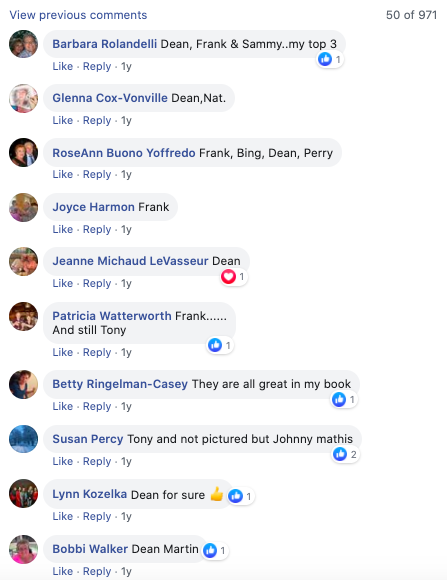Open Betty Ringelman-Casey's profile name link
The image size is (447, 580).
[x=120, y=384]
